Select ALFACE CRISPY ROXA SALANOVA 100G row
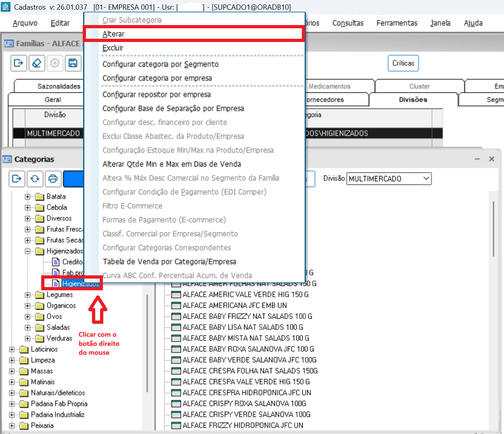The image size is (504, 434). (x=245, y=404)
